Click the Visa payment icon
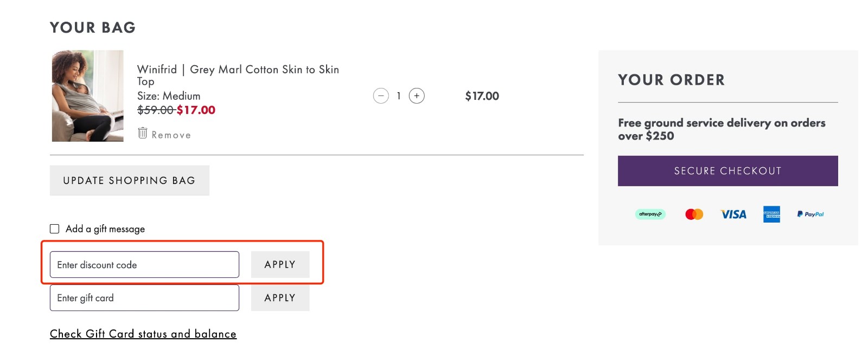This screenshot has width=868, height=361. (732, 214)
